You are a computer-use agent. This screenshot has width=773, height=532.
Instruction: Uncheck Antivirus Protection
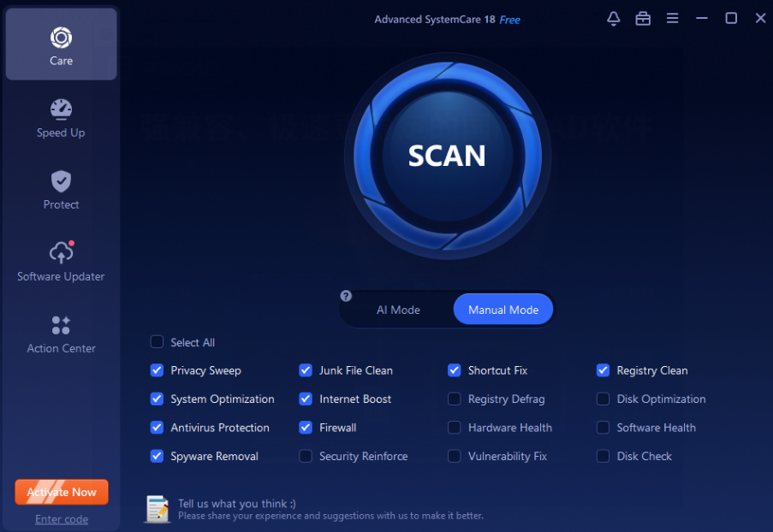(157, 427)
